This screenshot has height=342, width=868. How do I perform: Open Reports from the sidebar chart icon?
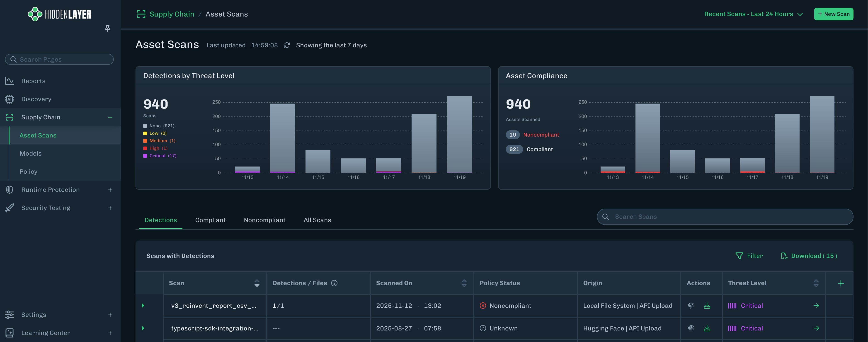pos(10,81)
